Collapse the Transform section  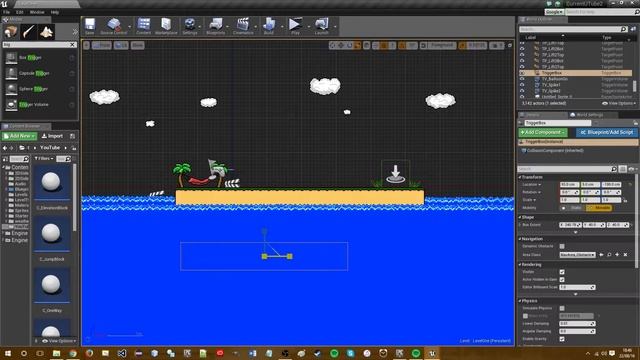pyautogui.click(x=520, y=177)
